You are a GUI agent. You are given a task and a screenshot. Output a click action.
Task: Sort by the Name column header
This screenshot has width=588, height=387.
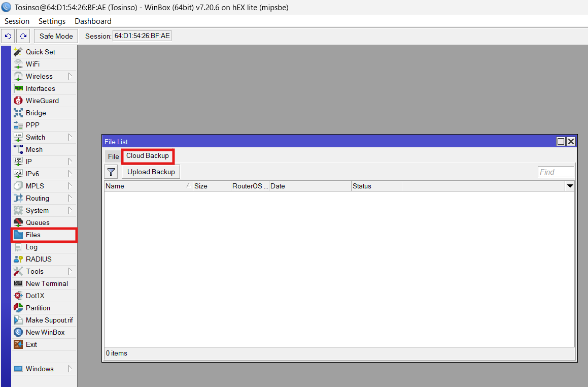pos(149,186)
